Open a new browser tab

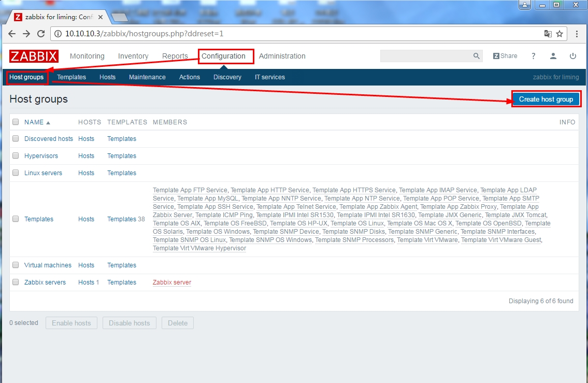coord(120,17)
